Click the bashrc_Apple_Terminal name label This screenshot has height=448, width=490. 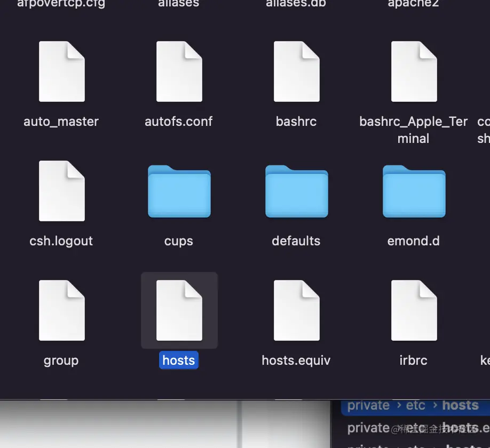pos(414,130)
